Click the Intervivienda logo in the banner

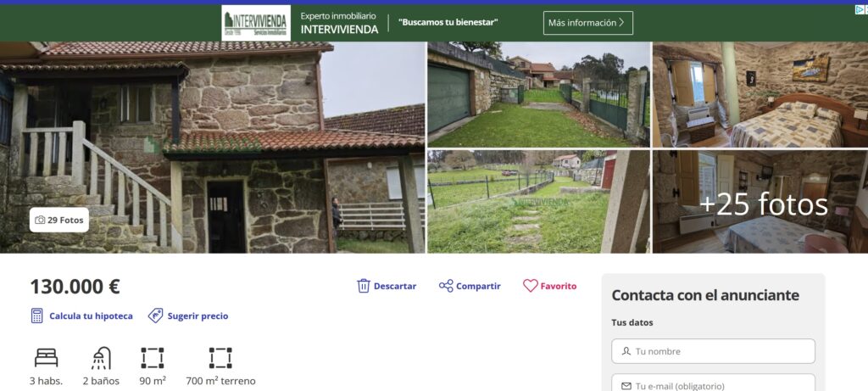point(256,23)
